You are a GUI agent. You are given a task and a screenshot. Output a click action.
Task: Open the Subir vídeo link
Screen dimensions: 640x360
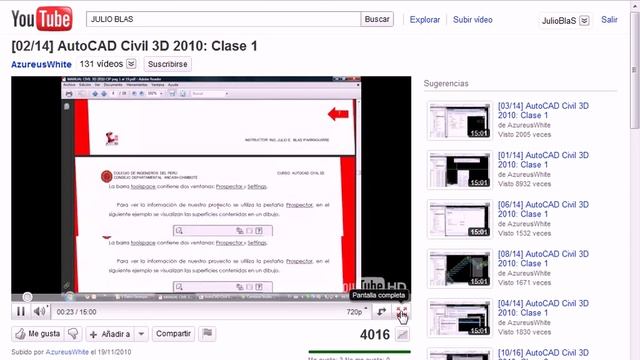point(473,20)
